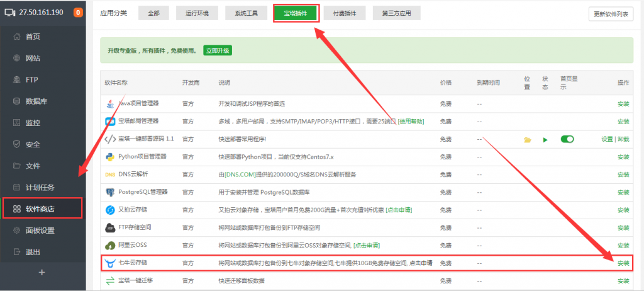
Task: Click 安装 for 又拍云存储
Action: 623,210
